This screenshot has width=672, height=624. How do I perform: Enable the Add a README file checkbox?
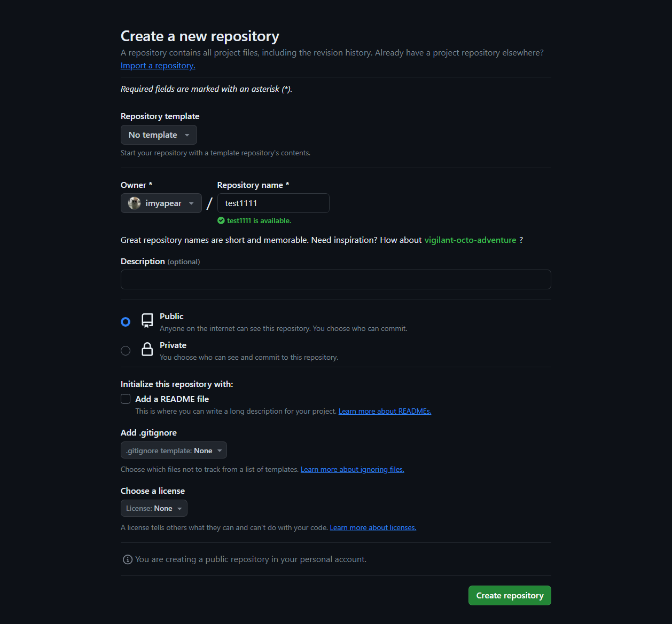(126, 399)
